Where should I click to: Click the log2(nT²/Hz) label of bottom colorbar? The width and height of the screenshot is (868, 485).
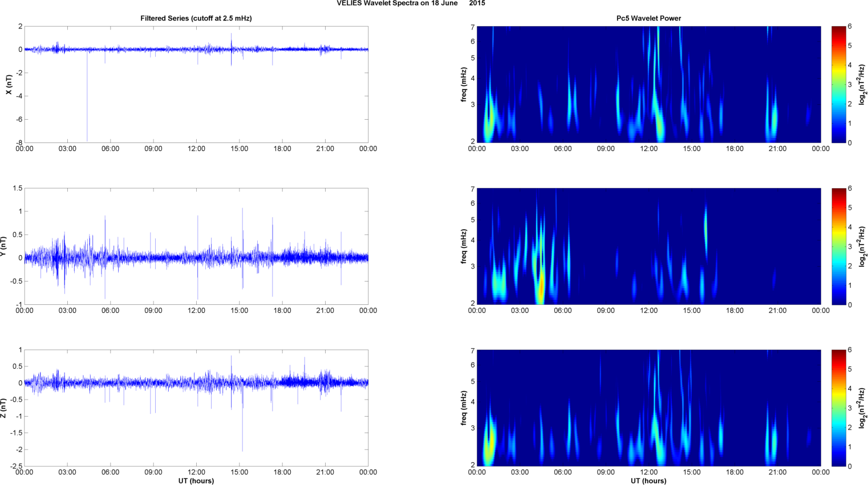tap(863, 408)
